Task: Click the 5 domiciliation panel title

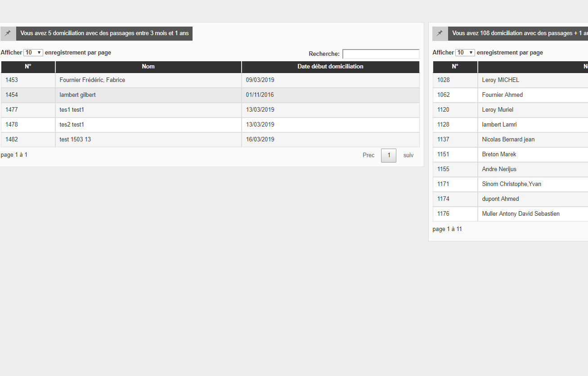Action: pos(104,34)
